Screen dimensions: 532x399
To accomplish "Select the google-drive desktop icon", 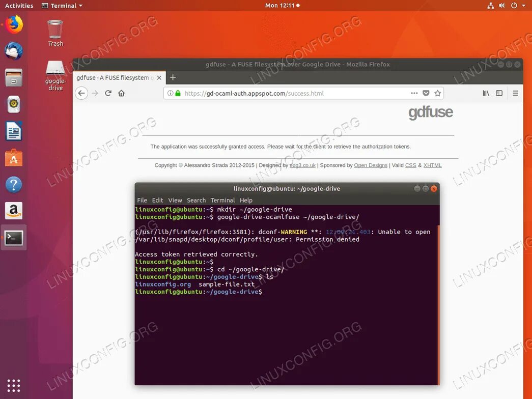I will point(55,76).
